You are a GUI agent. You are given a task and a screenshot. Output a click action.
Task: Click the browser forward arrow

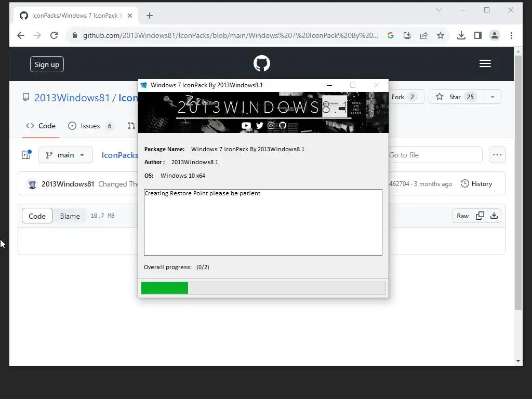pos(37,35)
